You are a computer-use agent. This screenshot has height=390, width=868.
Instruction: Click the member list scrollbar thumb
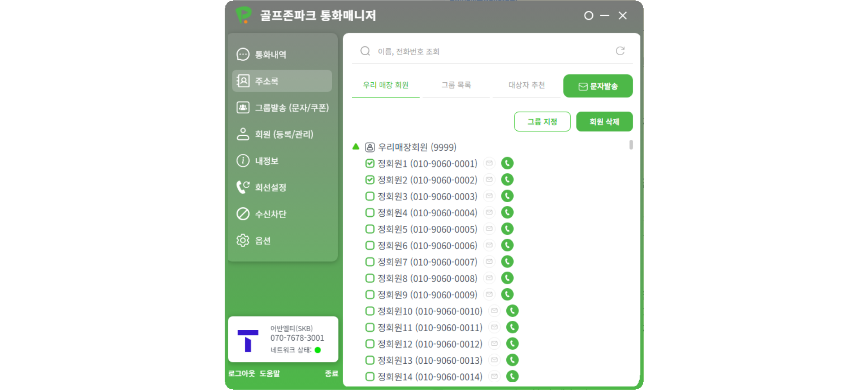point(631,145)
